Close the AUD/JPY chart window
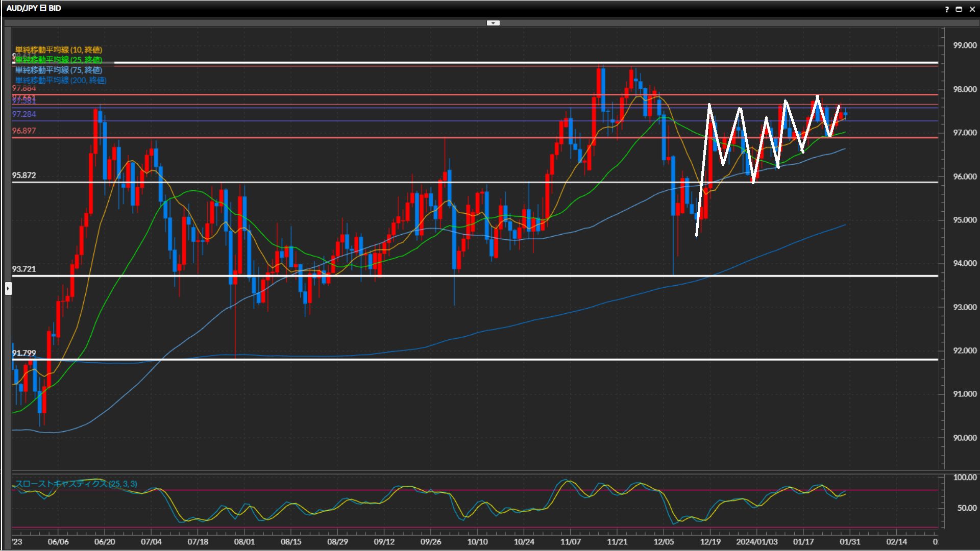This screenshot has width=980, height=551. pos(972,9)
